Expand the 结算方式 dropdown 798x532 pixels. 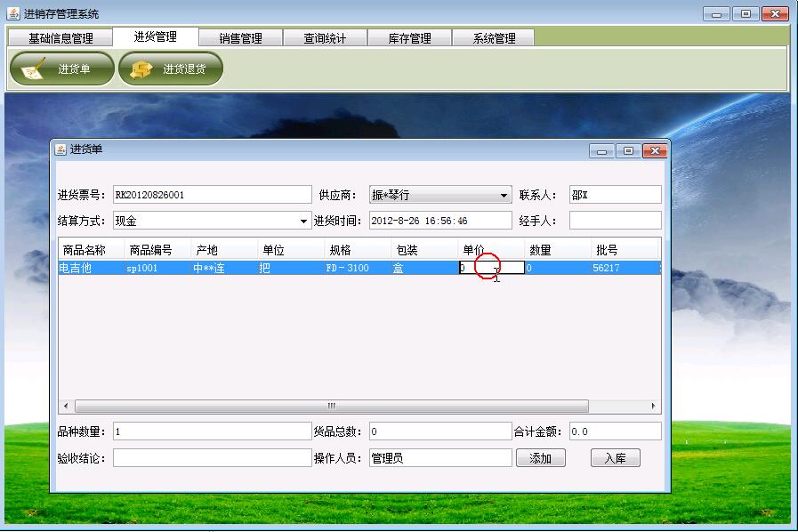(303, 221)
